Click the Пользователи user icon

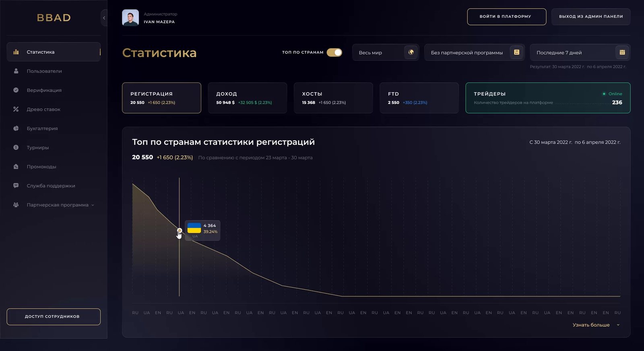tap(16, 71)
